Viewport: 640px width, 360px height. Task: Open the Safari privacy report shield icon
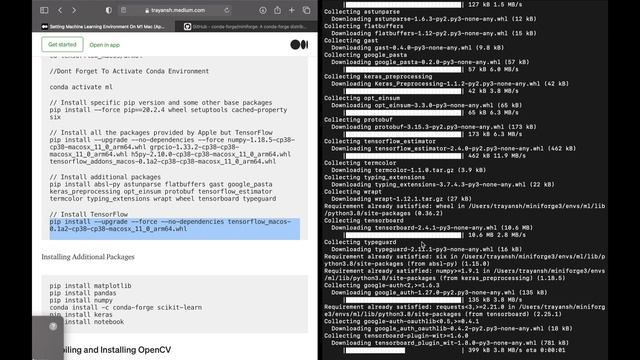[x=109, y=10]
